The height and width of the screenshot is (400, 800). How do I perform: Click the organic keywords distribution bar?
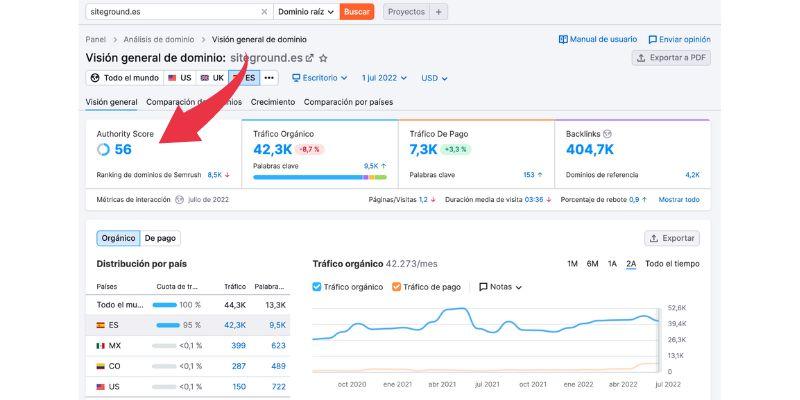coord(320,177)
